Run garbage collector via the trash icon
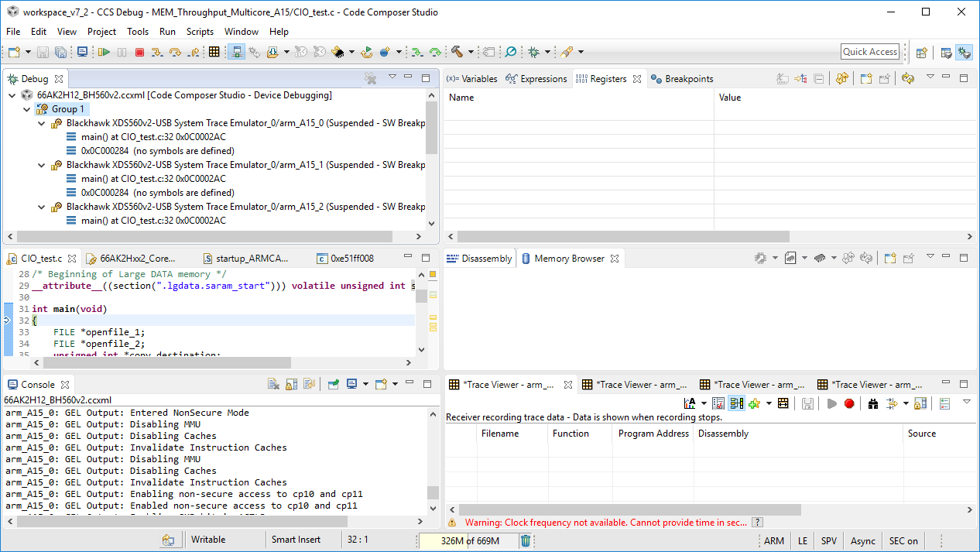Viewport: 980px width, 552px height. tap(526, 540)
